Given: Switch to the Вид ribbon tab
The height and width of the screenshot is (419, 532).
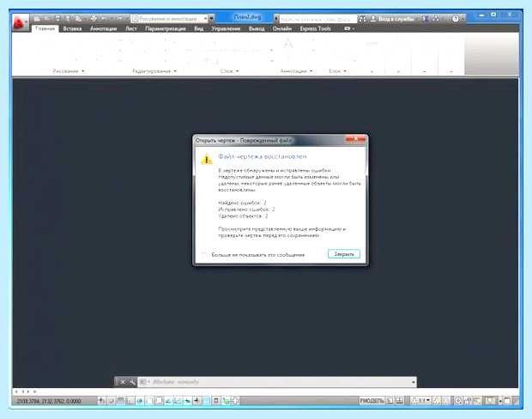Looking at the screenshot, I should coord(199,28).
